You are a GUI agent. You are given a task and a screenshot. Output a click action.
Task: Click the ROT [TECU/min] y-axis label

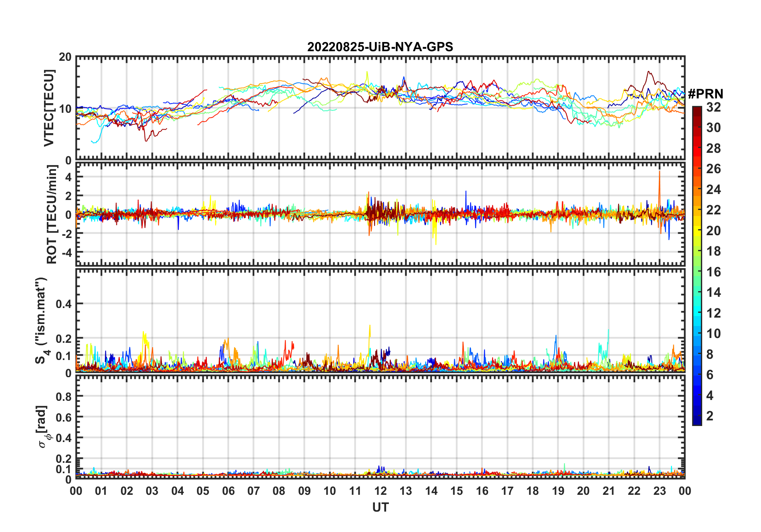point(52,214)
